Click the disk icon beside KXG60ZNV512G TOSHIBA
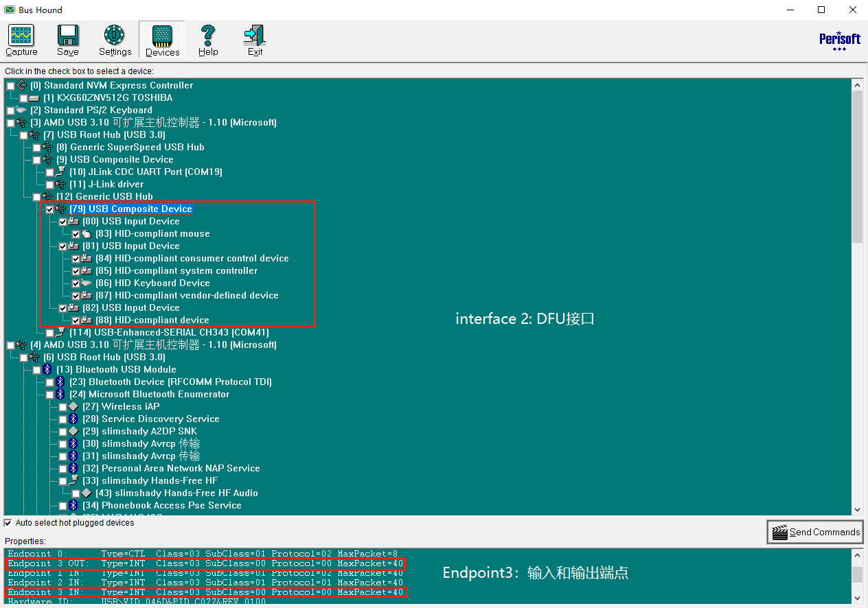The width and height of the screenshot is (868, 608). (x=35, y=97)
